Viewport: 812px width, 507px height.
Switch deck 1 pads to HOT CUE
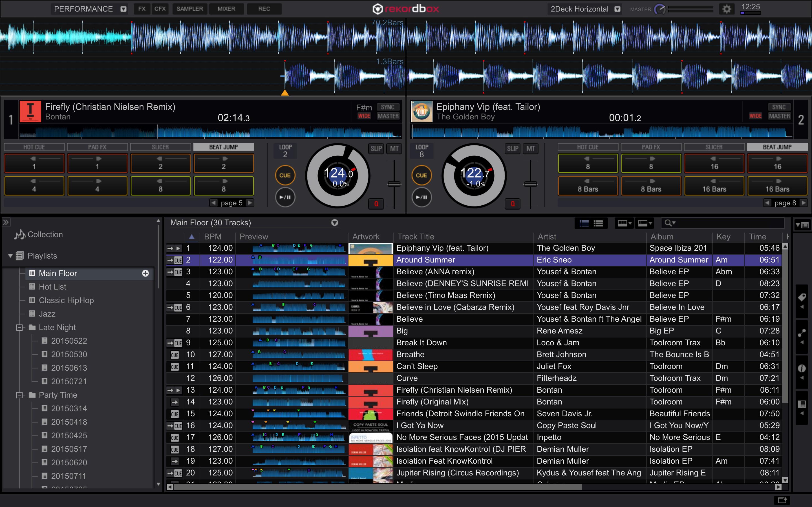(x=34, y=147)
